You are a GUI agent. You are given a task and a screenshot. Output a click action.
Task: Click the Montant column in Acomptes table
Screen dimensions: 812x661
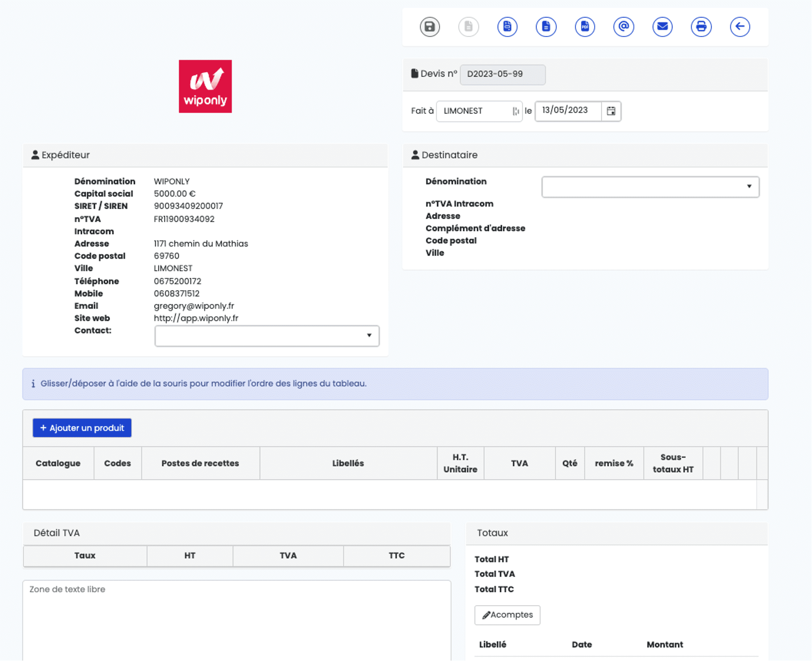(665, 645)
